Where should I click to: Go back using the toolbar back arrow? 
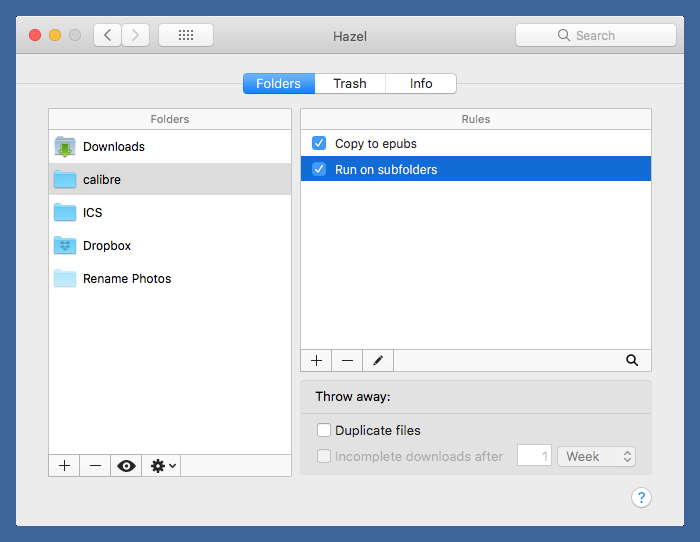point(107,35)
